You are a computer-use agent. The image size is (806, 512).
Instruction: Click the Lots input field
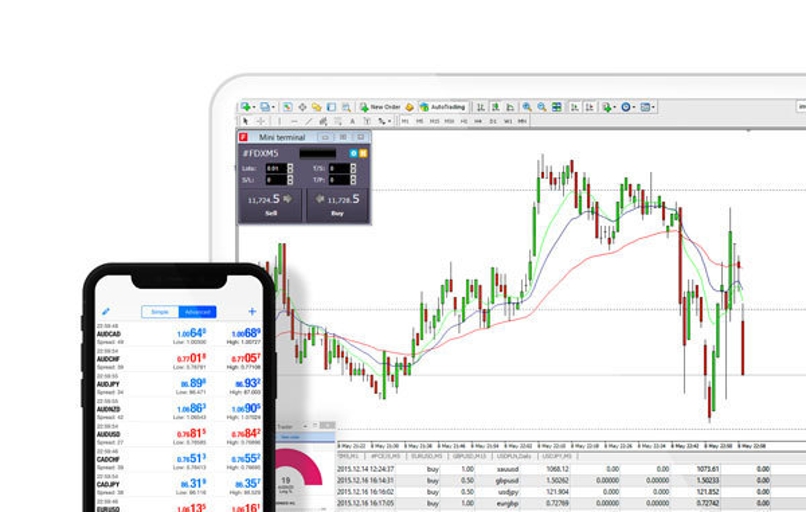[x=275, y=168]
